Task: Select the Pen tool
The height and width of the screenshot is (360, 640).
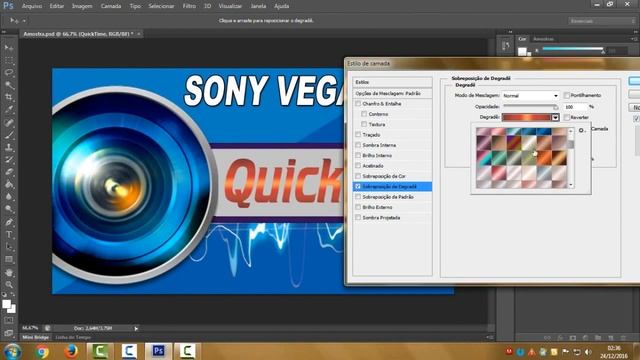Action: click(x=9, y=222)
